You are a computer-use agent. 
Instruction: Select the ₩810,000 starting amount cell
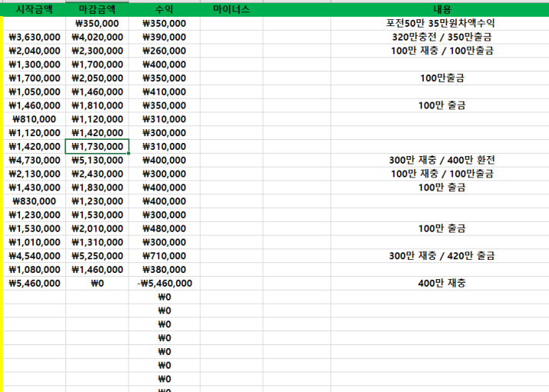tap(35, 119)
